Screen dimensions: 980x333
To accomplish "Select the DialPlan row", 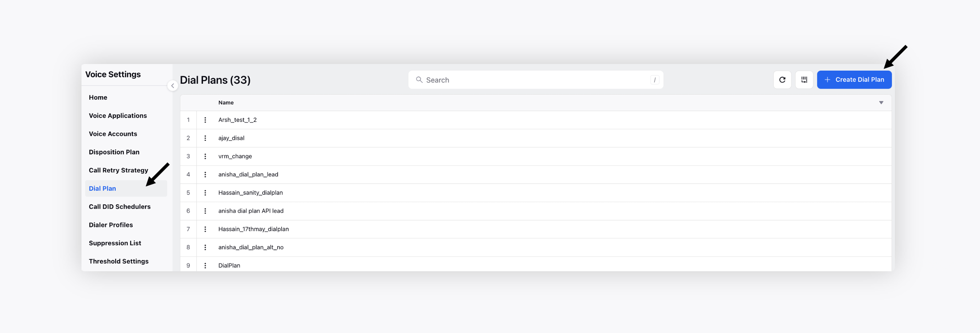I will pos(536,264).
